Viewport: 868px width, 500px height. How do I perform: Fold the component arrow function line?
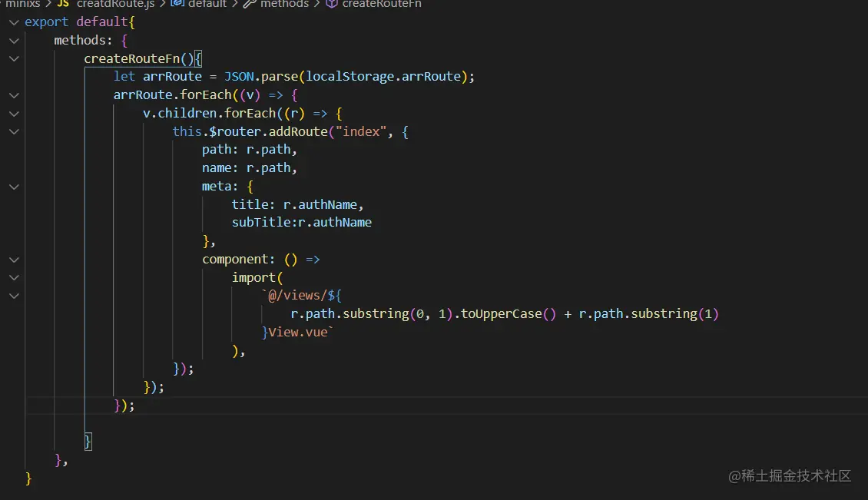(x=15, y=260)
